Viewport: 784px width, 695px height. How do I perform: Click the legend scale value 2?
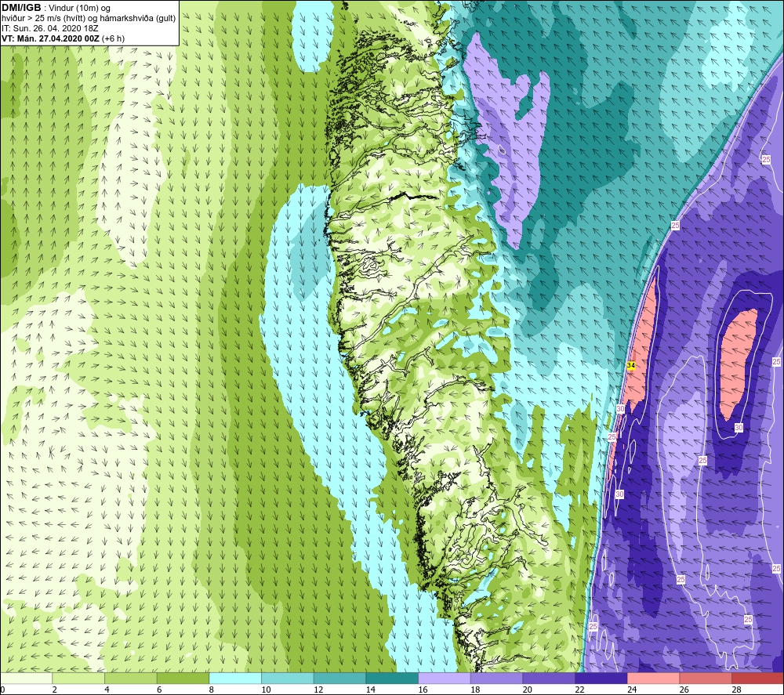tap(54, 690)
